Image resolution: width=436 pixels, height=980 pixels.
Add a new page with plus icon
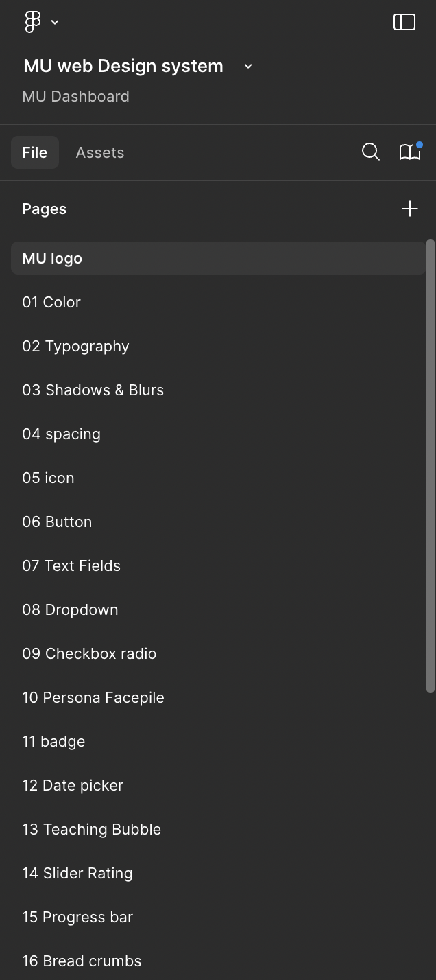[409, 209]
